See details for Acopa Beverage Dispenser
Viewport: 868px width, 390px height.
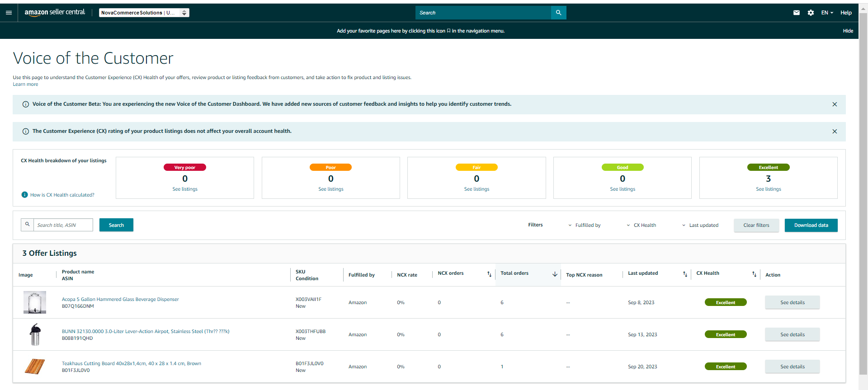[x=793, y=302]
